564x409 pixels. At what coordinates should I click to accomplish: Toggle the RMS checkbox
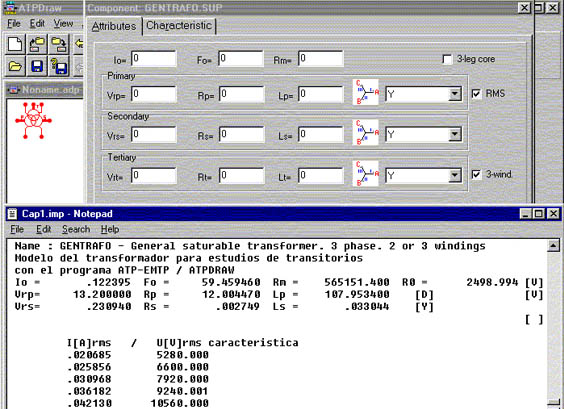click(x=476, y=94)
